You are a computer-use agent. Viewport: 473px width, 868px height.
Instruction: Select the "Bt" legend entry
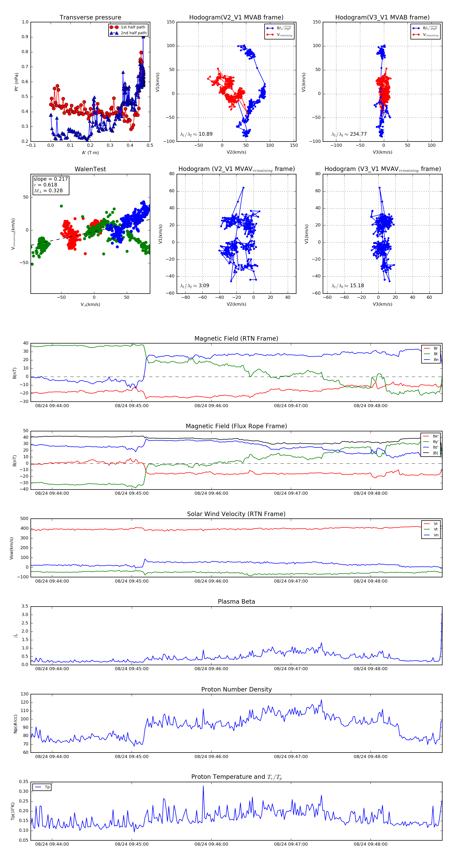[431, 354]
